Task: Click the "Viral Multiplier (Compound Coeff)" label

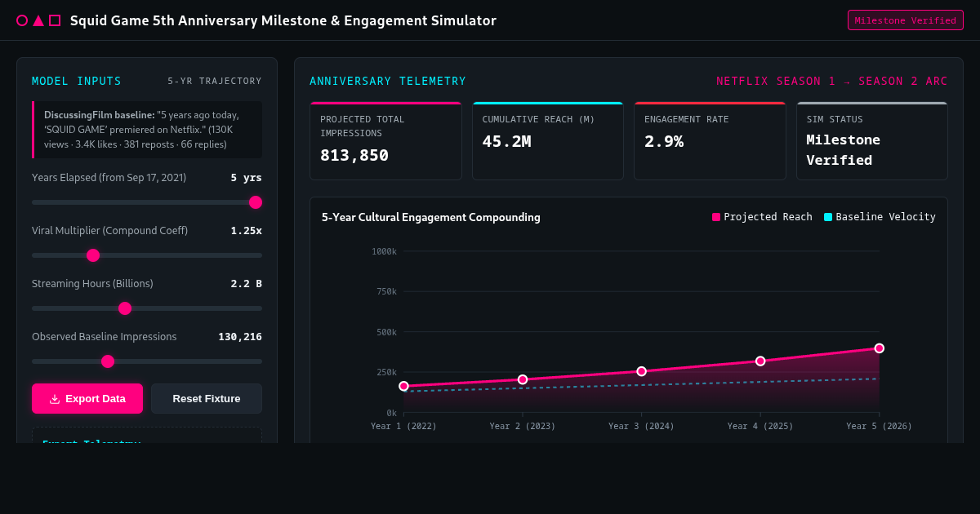Action: 109,231
